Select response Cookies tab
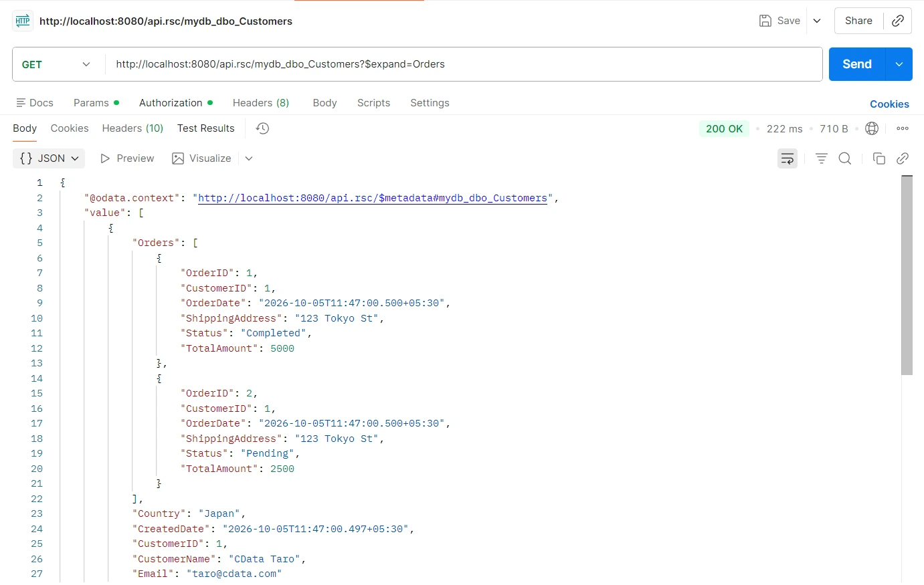The image size is (924, 585). pyautogui.click(x=70, y=128)
